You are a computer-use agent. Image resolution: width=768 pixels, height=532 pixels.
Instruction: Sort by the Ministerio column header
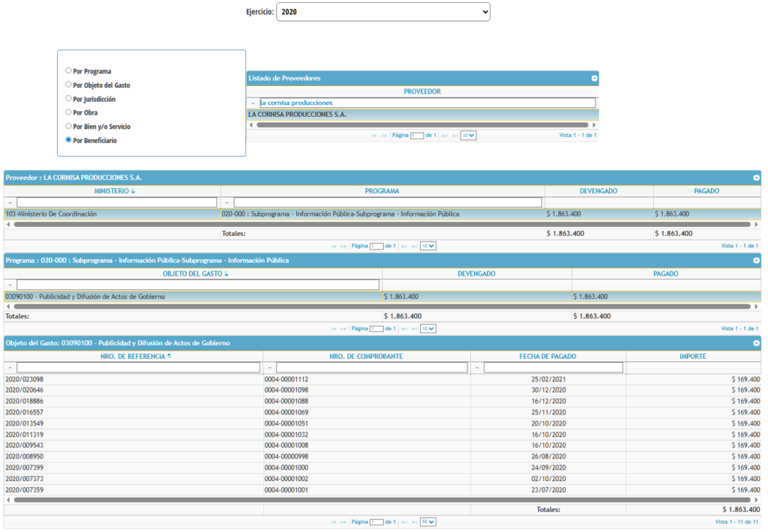(111, 191)
